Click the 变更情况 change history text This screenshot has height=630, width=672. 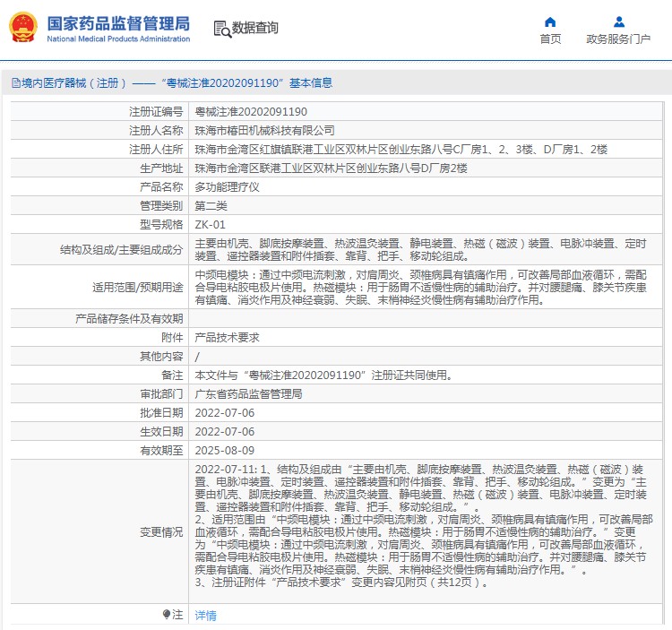424,526
